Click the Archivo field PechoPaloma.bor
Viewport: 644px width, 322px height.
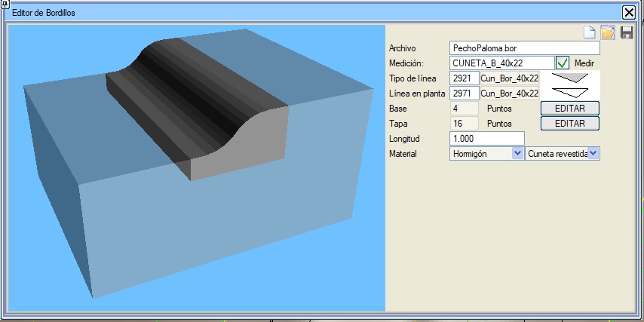[x=523, y=48]
